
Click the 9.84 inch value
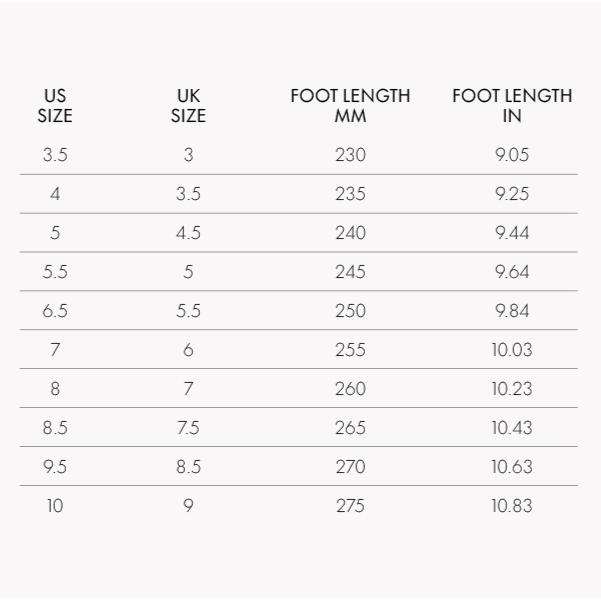[512, 311]
